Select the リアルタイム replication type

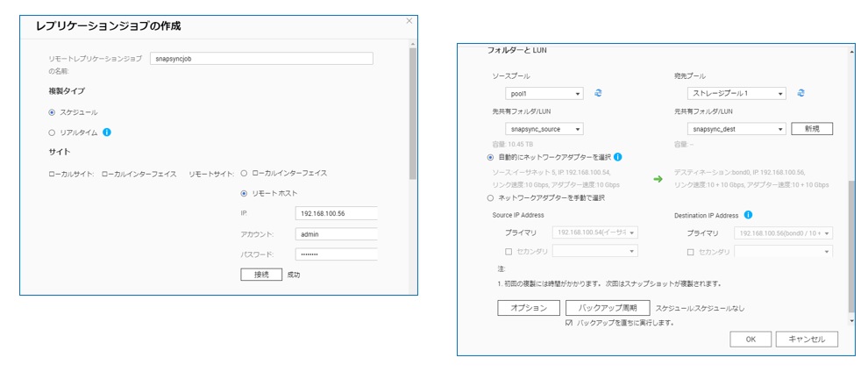pyautogui.click(x=52, y=132)
